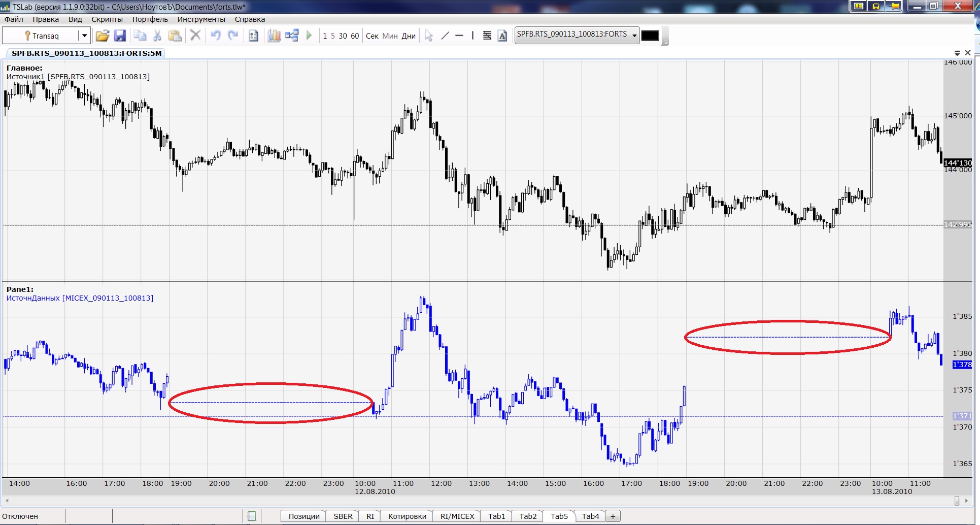
Task: Set the chart interval to 5
Action: (x=333, y=36)
